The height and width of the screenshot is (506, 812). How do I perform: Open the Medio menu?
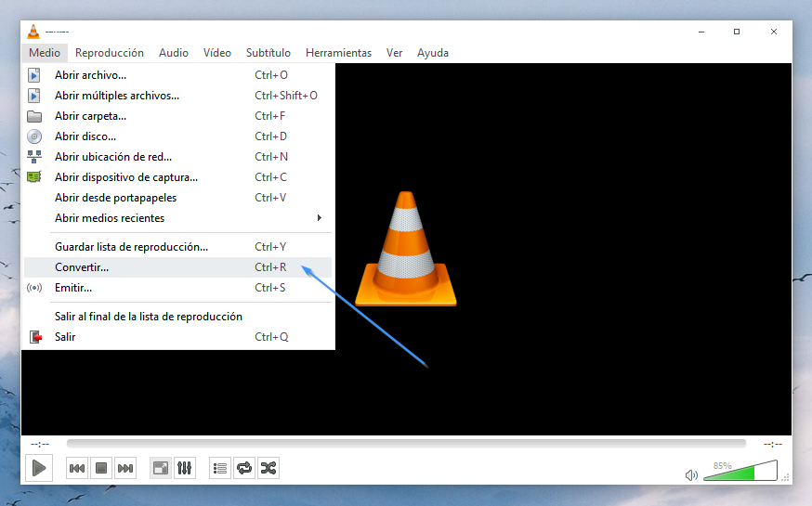pyautogui.click(x=45, y=53)
